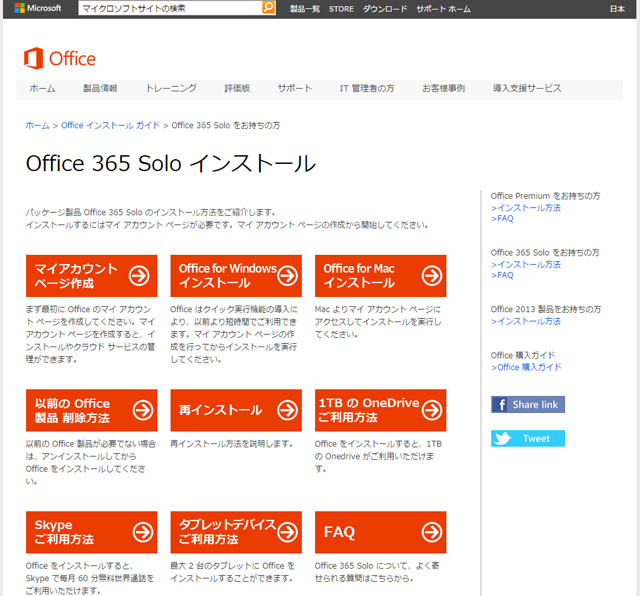
Task: Click the Facebook f icon on Share link
Action: (500, 405)
